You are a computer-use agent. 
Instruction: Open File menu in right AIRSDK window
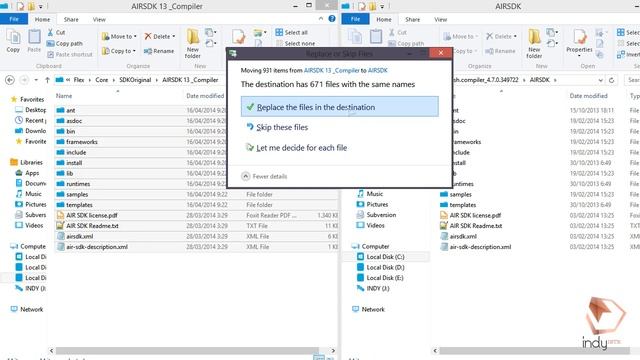point(355,19)
